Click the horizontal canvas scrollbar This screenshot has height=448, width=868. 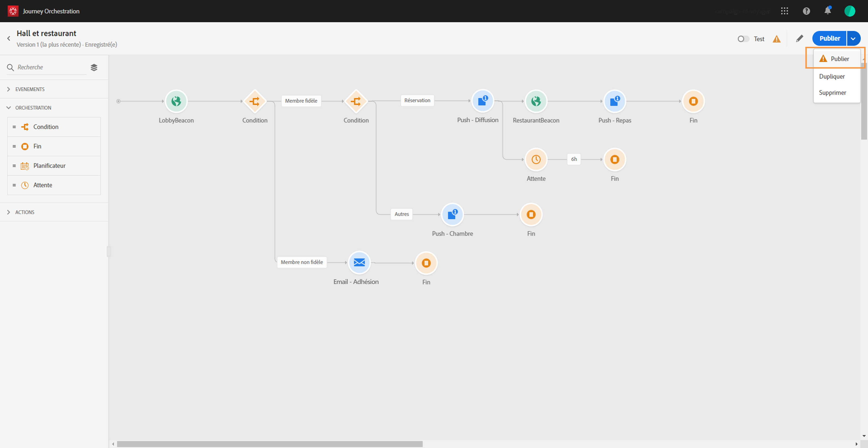point(270,444)
